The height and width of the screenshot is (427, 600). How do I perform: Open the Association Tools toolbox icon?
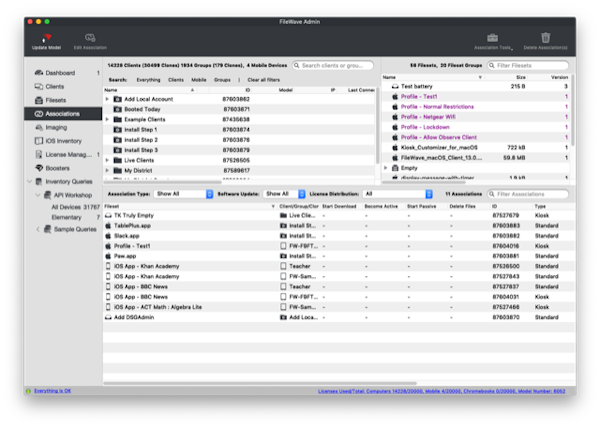492,38
